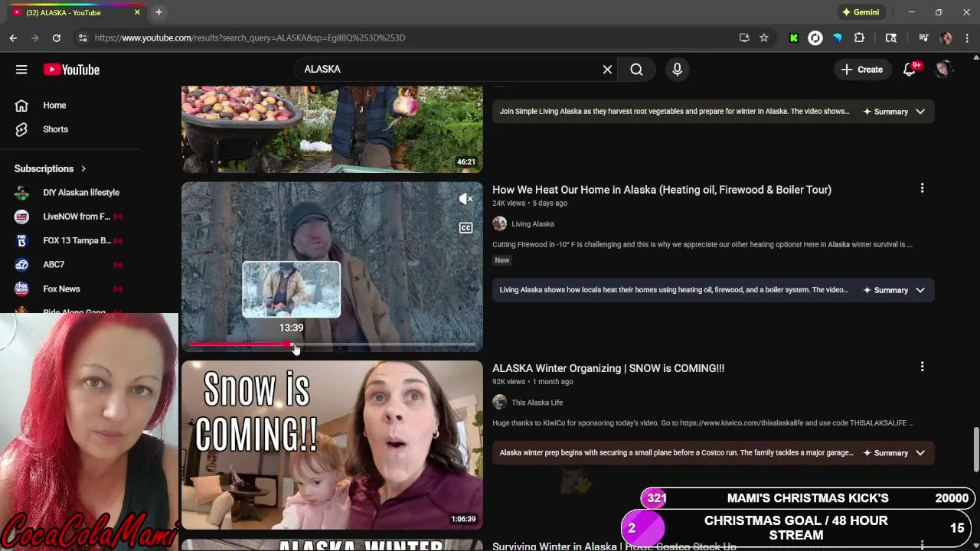The image size is (980, 551).
Task: Open ALASKA Winter Organizing video title
Action: [x=608, y=368]
